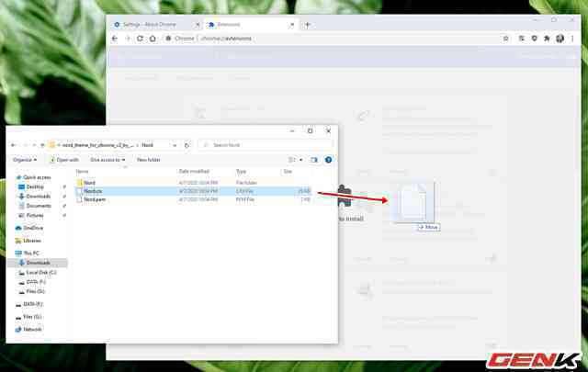Open Network in navigation pane
588x372 pixels.
(x=32, y=329)
